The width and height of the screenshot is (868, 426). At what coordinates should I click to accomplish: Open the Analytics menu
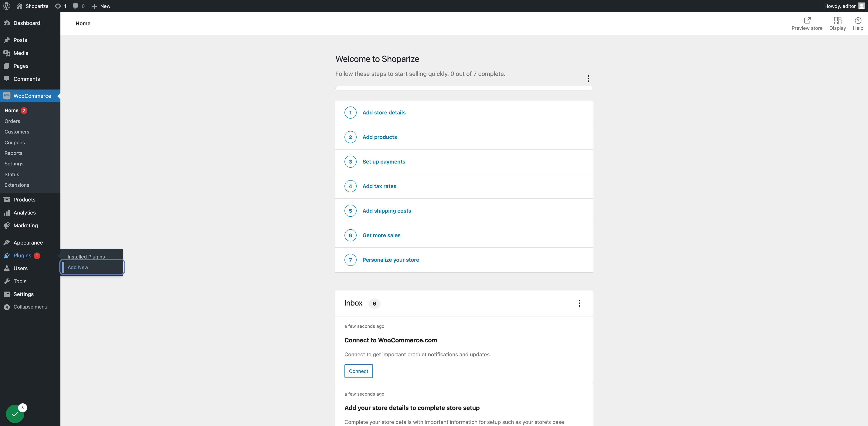coord(24,213)
